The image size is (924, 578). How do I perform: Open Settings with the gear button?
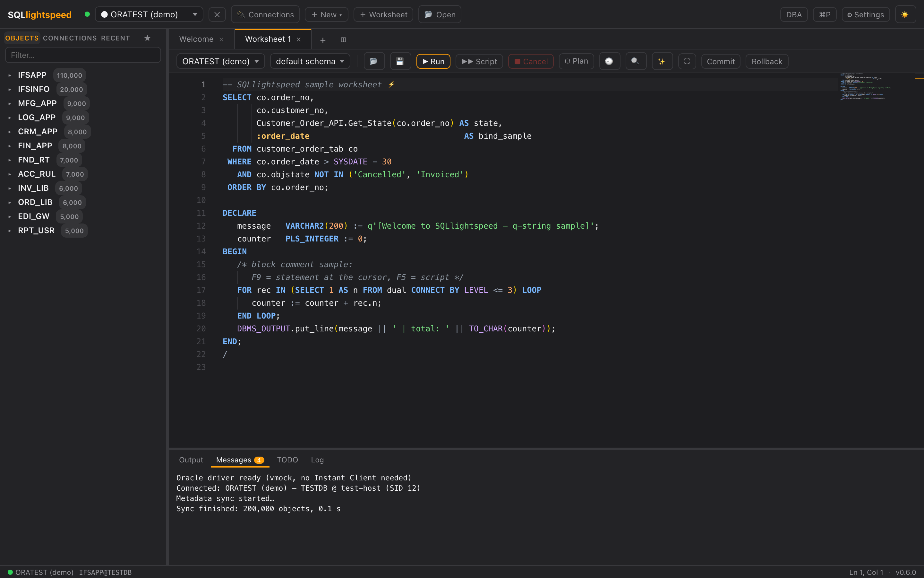pyautogui.click(x=866, y=14)
